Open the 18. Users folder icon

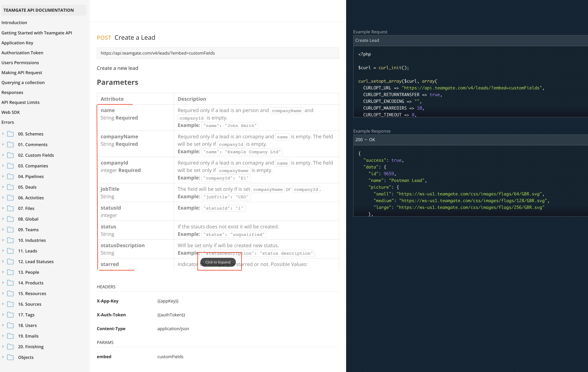[10, 325]
